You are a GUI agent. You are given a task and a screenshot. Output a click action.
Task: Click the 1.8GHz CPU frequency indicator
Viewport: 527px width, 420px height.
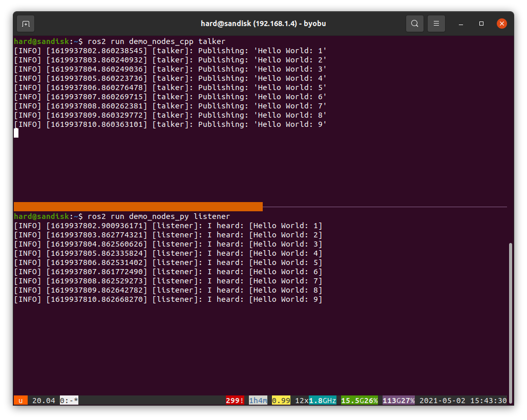click(322, 401)
